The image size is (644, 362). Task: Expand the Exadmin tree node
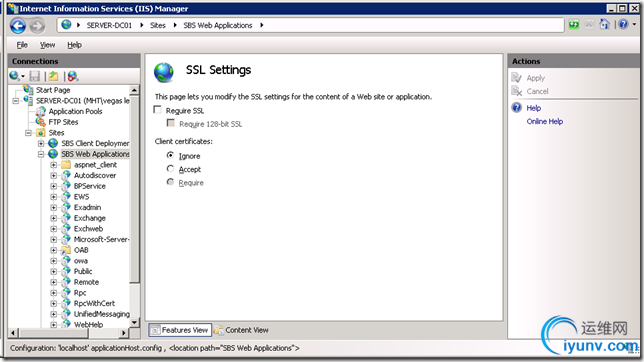[53, 208]
